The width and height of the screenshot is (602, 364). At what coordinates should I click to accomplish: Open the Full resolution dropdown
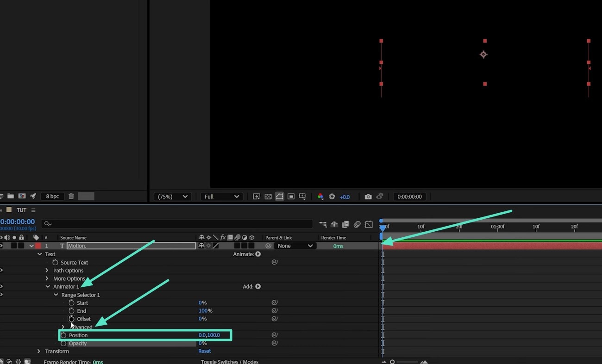click(x=221, y=197)
